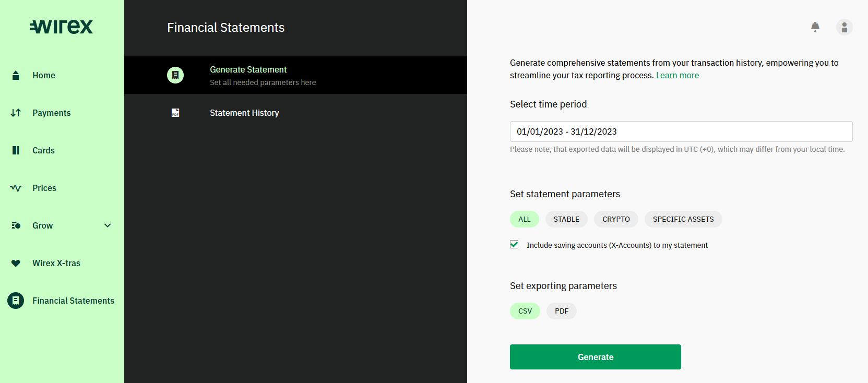This screenshot has height=383, width=868.
Task: Click the 'Set statement parameters' heading
Action: (x=565, y=194)
